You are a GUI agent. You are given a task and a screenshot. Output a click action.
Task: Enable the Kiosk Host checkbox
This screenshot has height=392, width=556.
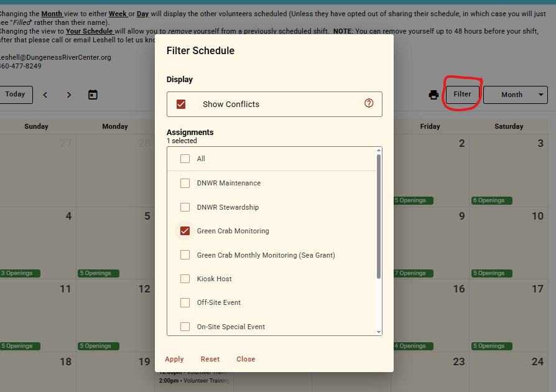[x=185, y=279]
